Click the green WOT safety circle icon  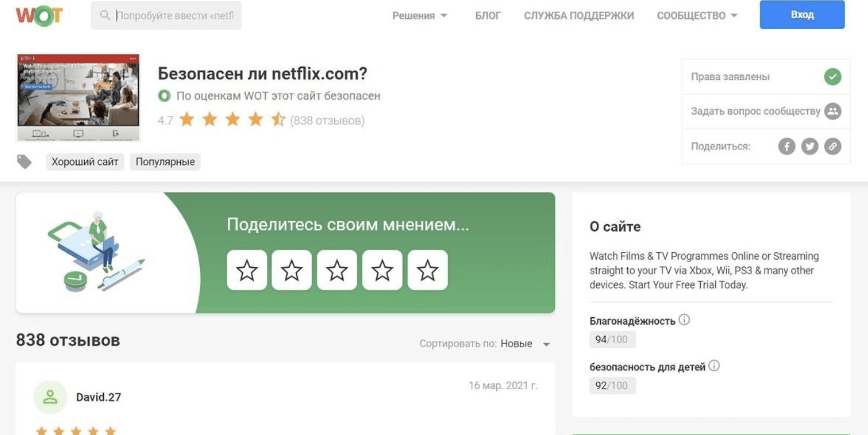[164, 96]
